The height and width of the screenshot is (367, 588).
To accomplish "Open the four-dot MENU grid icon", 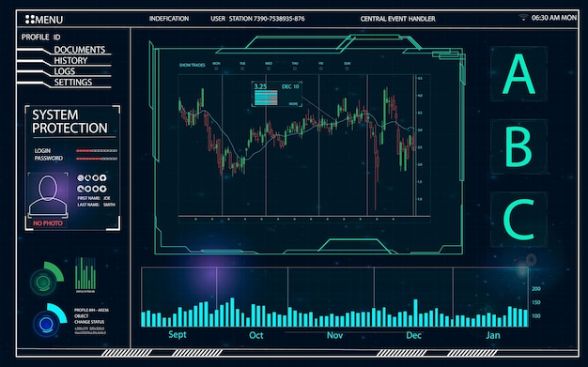I will pos(30,20).
